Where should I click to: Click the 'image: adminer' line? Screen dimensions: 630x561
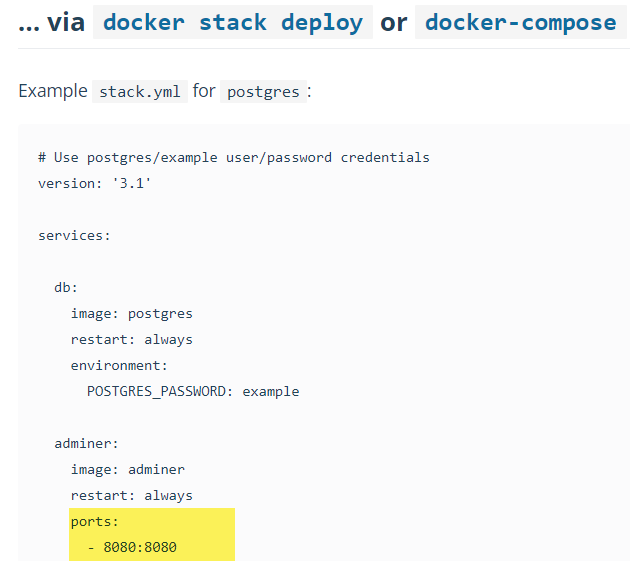(x=128, y=469)
